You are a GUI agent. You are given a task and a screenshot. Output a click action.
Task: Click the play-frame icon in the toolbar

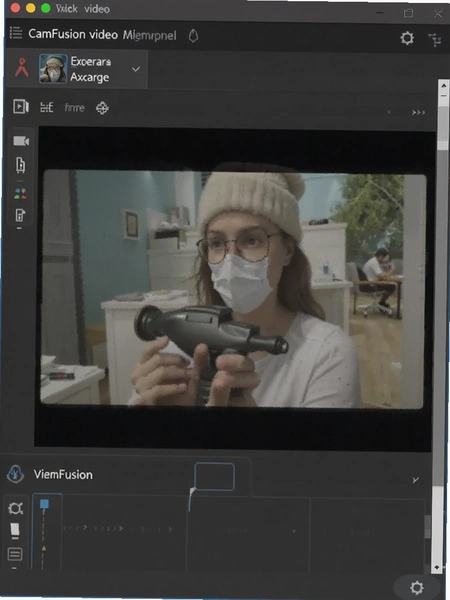(x=21, y=106)
